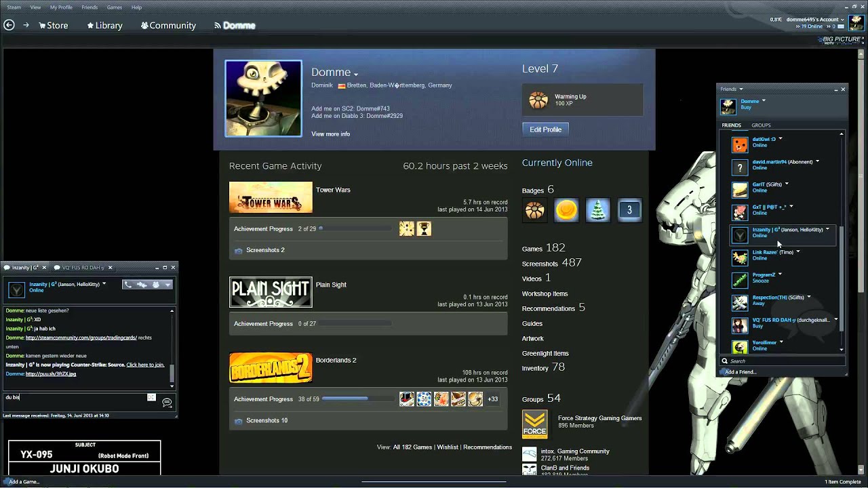This screenshot has width=868, height=488.
Task: Send the chat message with the speech-bubble icon
Action: (167, 403)
